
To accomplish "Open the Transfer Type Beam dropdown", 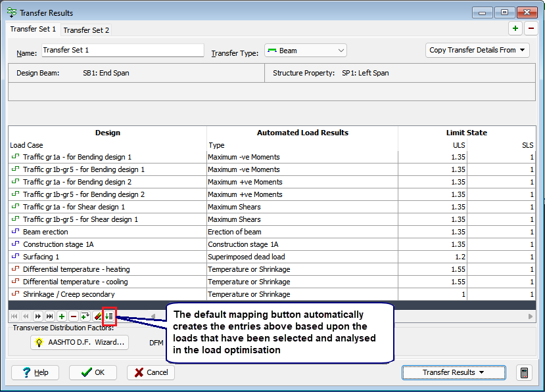I will point(306,51).
